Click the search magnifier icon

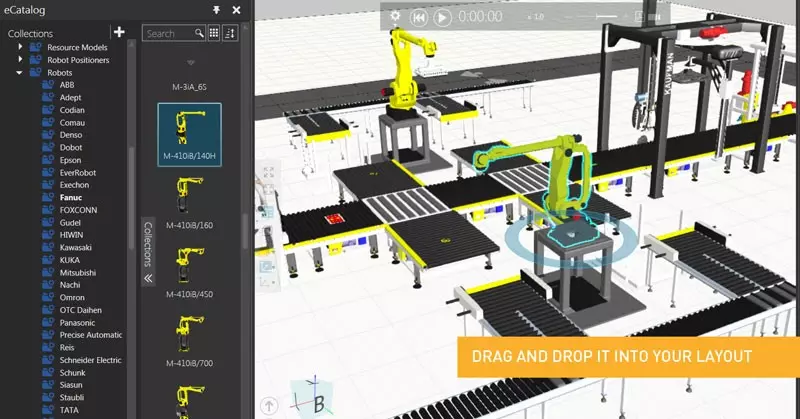[200, 33]
